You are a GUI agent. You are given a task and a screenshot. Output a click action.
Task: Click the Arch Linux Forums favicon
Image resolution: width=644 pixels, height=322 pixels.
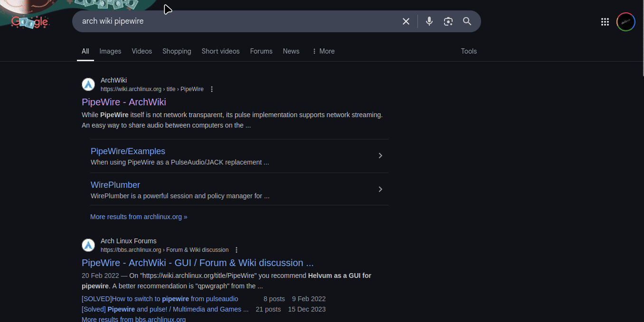point(88,245)
